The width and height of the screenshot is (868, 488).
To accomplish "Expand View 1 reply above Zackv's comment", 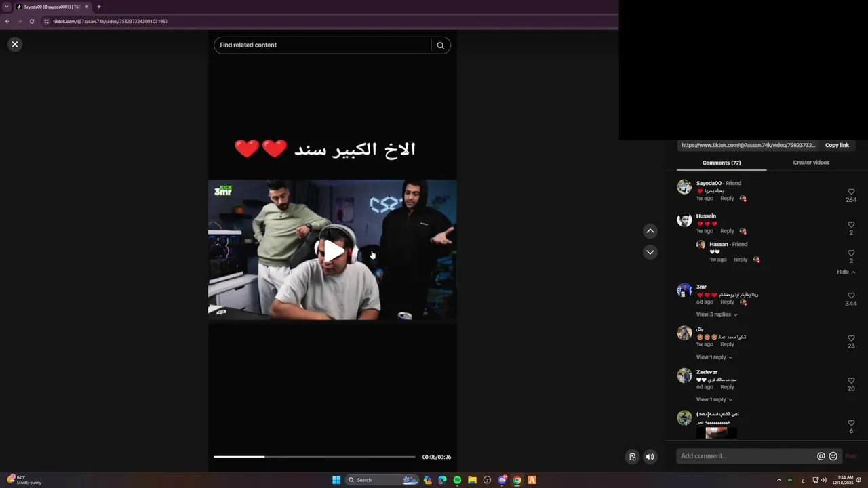I will point(714,357).
